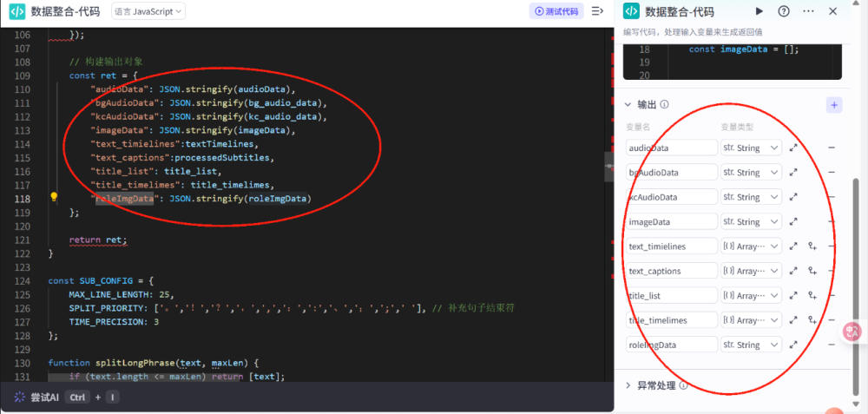This screenshot has width=868, height=414.
Task: Expand editor for kcAudioData output row
Action: click(x=793, y=197)
